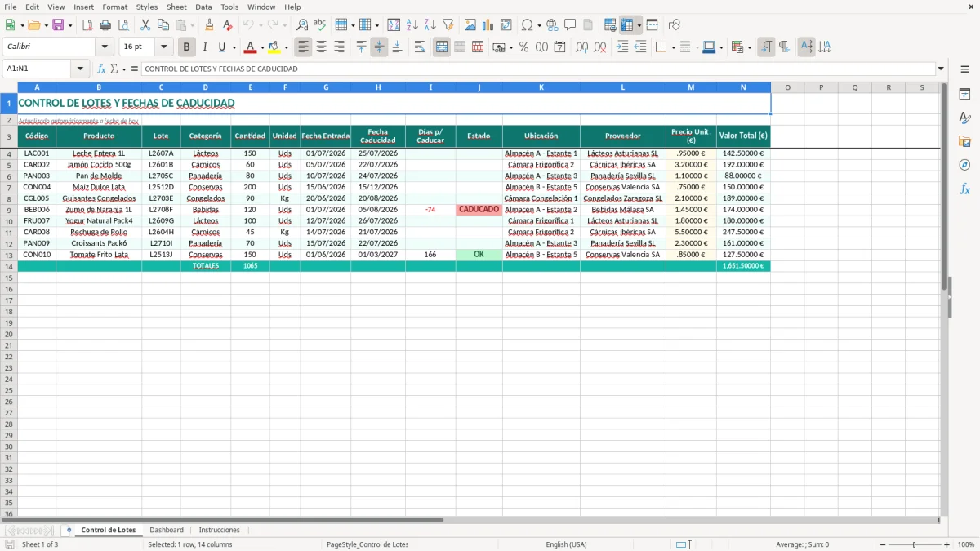Format as date icon
The width and height of the screenshot is (980, 551).
(x=559, y=47)
